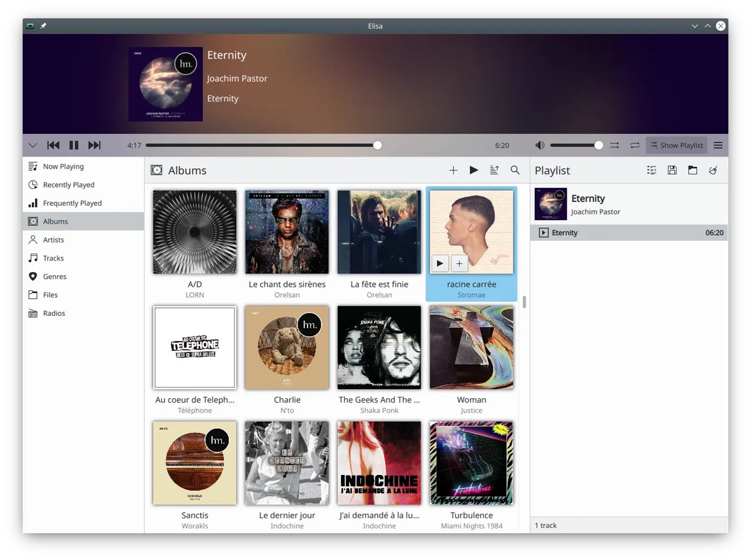Image resolution: width=751 pixels, height=560 pixels.
Task: Open the sort order menu
Action: point(494,170)
